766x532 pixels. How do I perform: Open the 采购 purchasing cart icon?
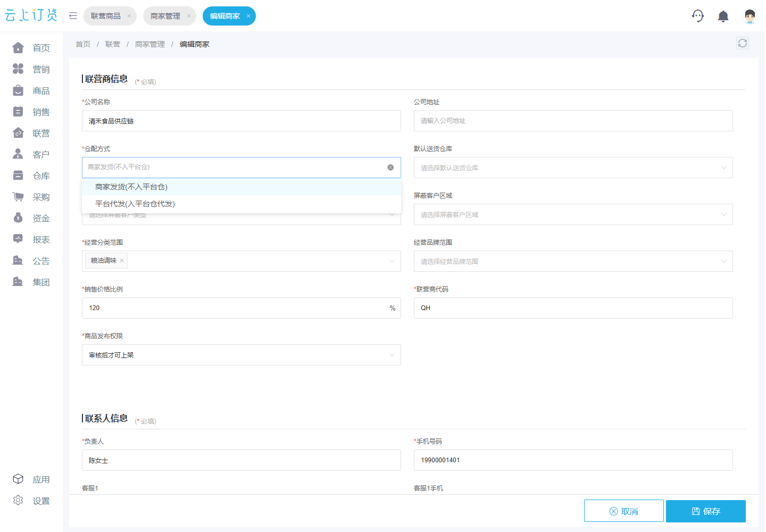(x=18, y=197)
